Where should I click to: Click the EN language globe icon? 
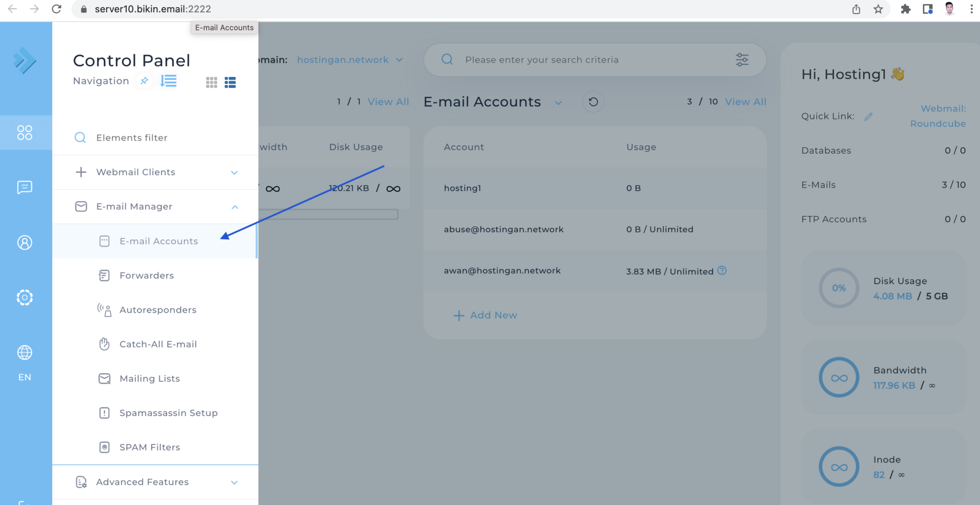tap(24, 352)
